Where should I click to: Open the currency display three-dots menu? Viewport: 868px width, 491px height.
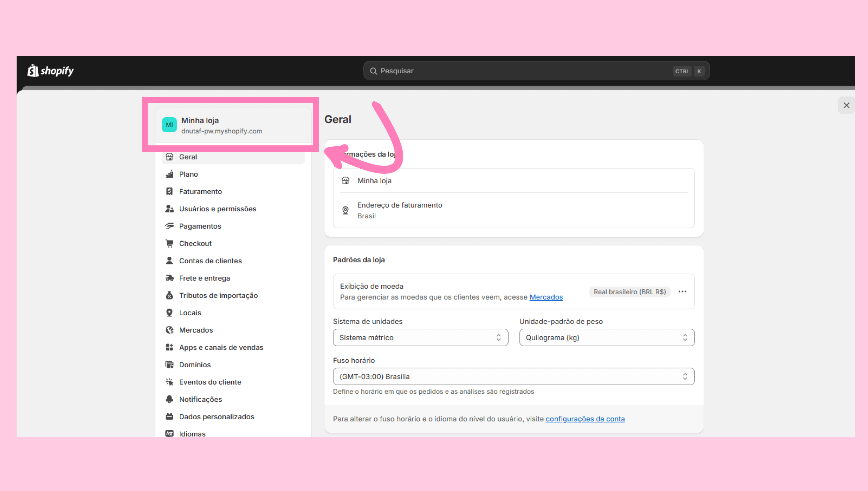click(x=682, y=292)
